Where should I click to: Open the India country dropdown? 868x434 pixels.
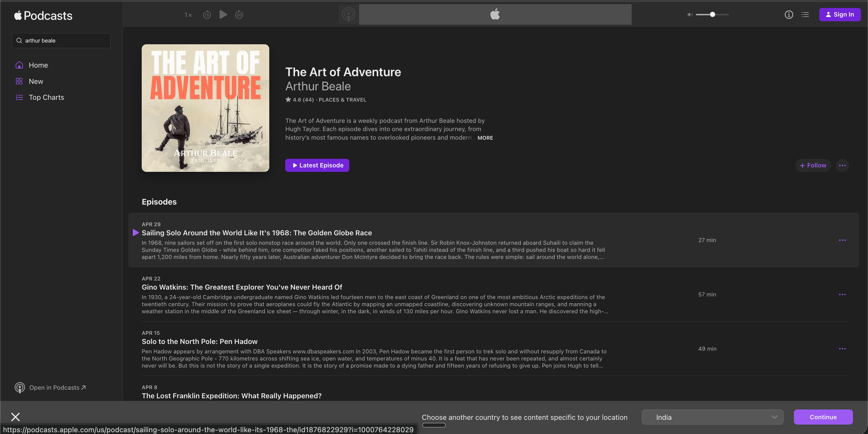click(x=712, y=417)
